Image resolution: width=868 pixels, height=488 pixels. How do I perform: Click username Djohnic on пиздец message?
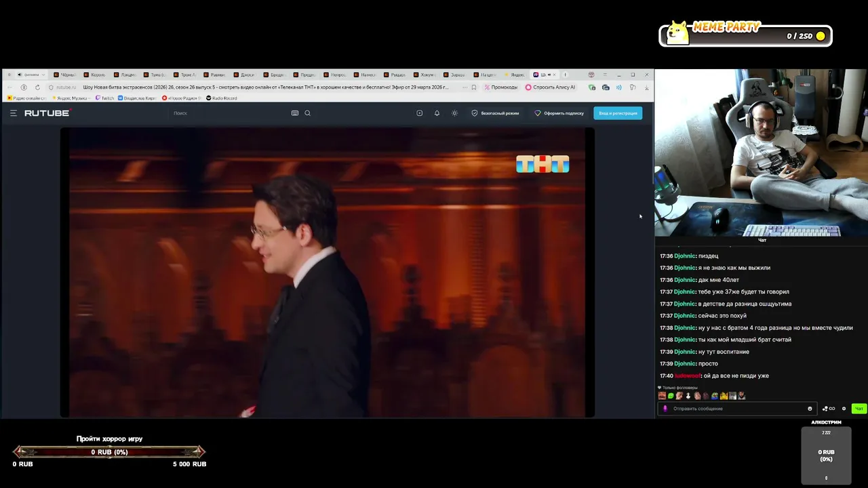[684, 256]
